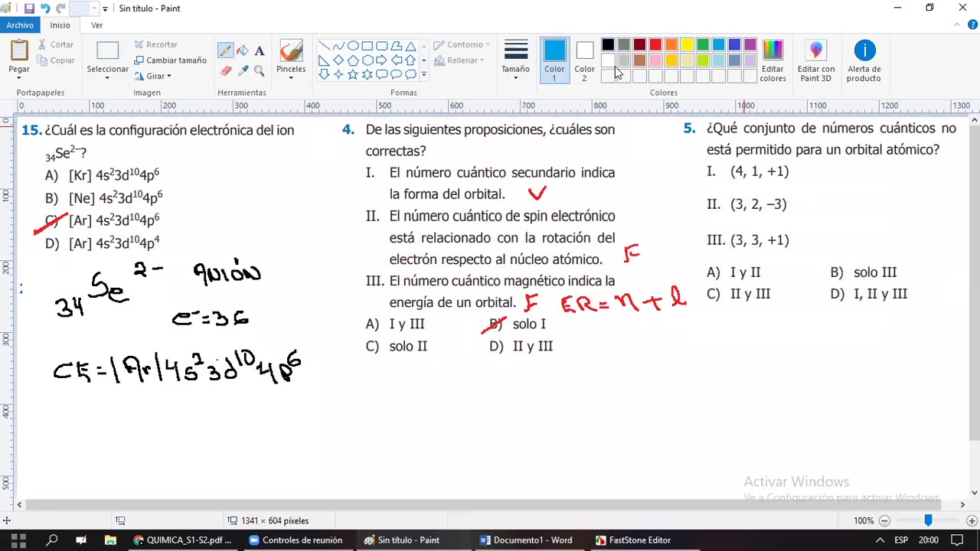980x551 pixels.
Task: Choose the diamond shape in Formas
Action: pos(338,60)
